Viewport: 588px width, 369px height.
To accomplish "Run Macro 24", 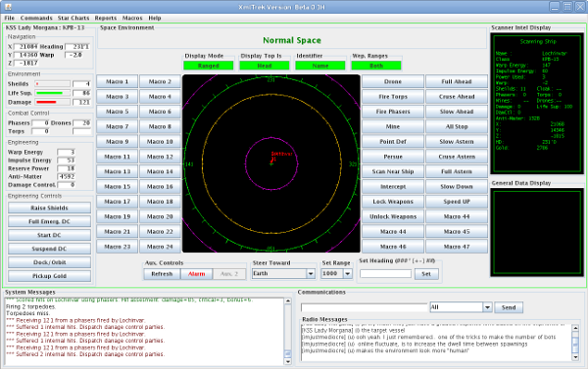I will 160,247.
